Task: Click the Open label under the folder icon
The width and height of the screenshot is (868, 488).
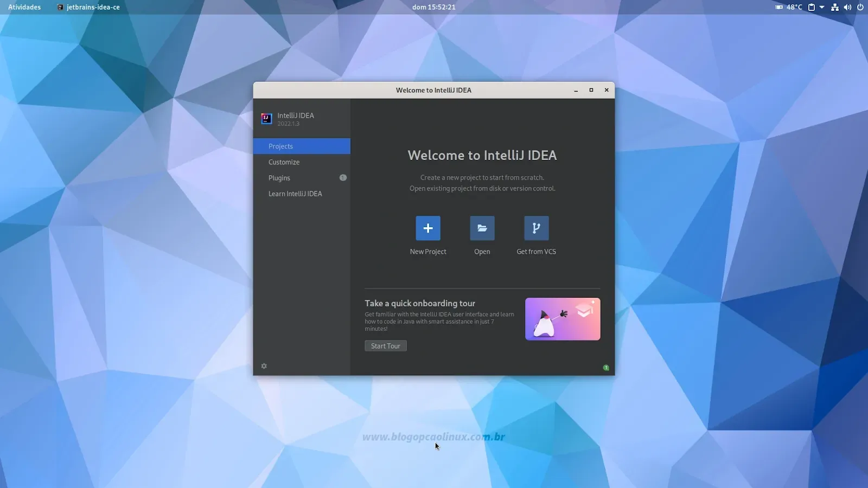Action: 482,252
